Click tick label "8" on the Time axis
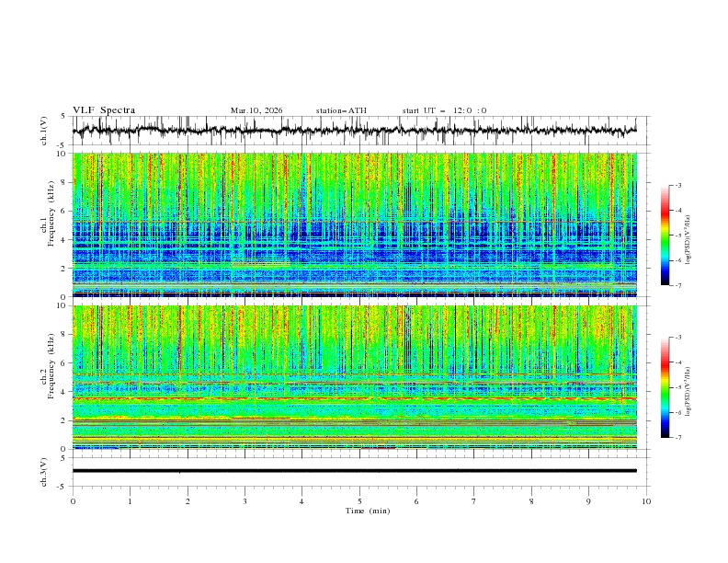 pyautogui.click(x=531, y=501)
